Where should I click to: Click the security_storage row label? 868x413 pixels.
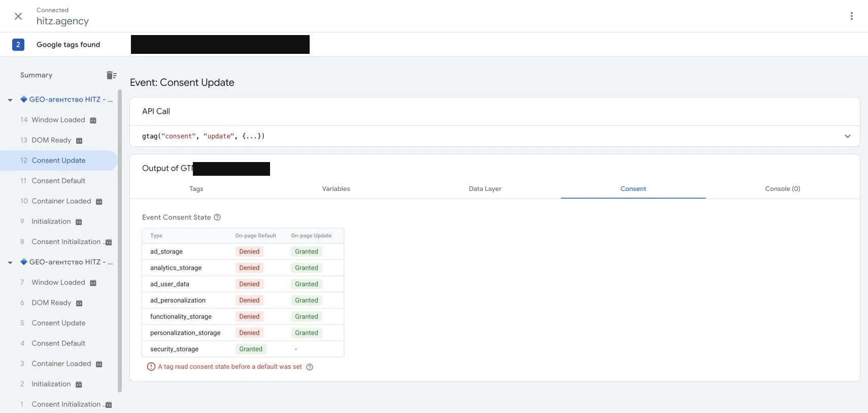[x=174, y=349]
